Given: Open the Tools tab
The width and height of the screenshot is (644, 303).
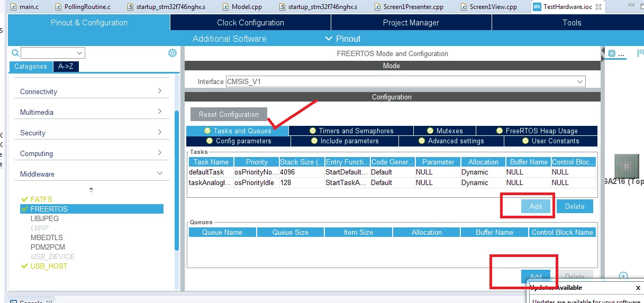Looking at the screenshot, I should point(572,23).
